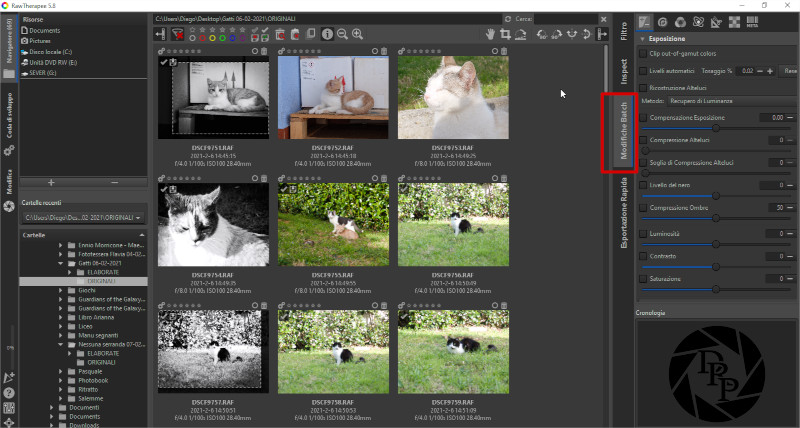The image size is (800, 428).
Task: Enable Clip out-of-gamut colors checkbox
Action: 643,53
